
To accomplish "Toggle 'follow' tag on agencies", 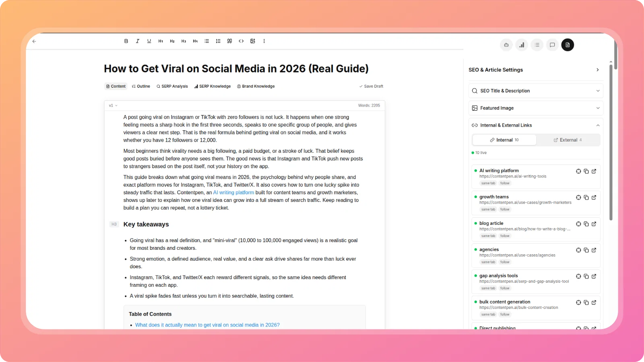I will 505,262.
